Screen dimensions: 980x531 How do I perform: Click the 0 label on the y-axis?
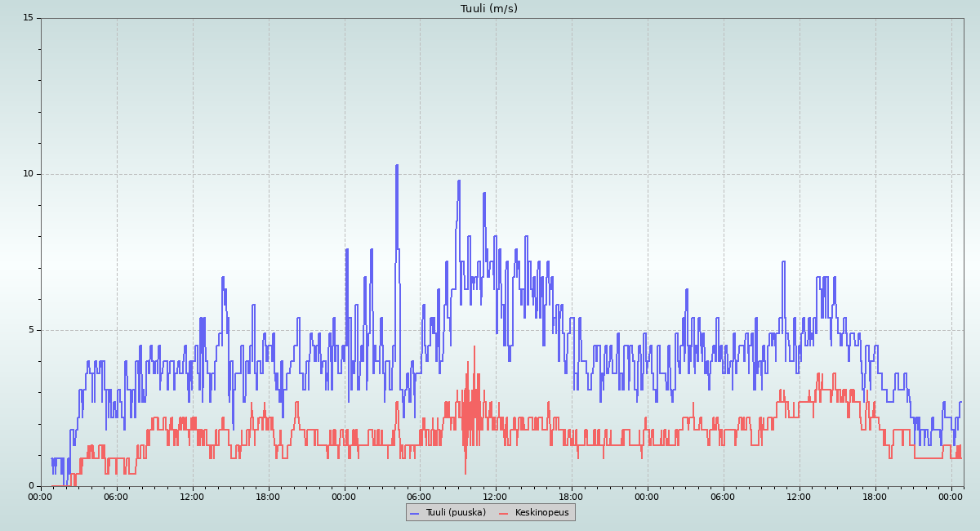[x=30, y=486]
